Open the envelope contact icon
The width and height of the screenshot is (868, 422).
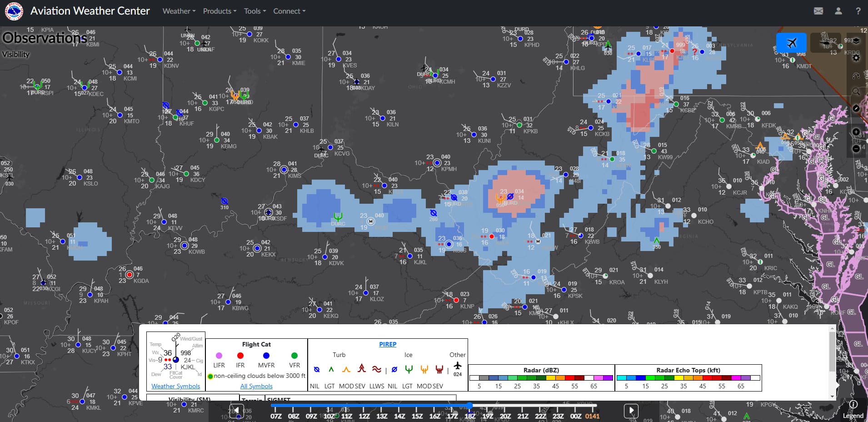(x=818, y=11)
